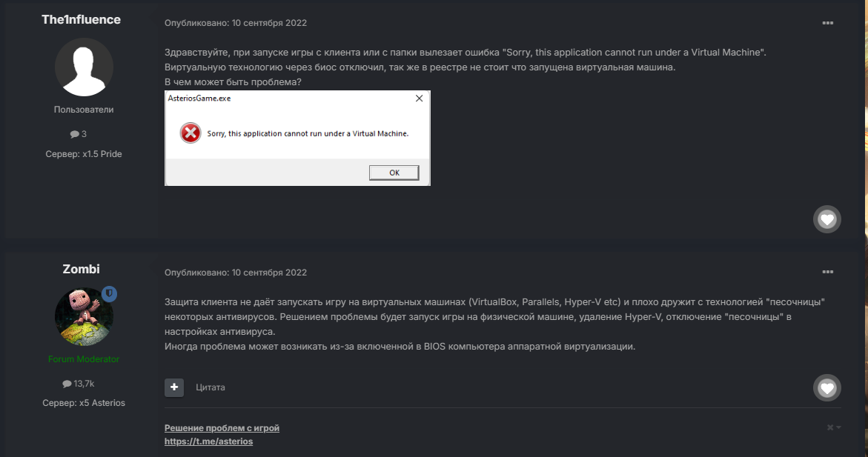This screenshot has height=457, width=868.
Task: Like The1nfluence's post with heart icon
Action: (x=827, y=220)
